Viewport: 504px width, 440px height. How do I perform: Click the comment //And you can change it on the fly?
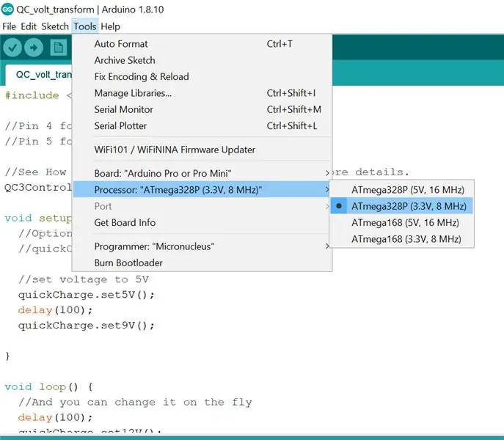(135, 402)
